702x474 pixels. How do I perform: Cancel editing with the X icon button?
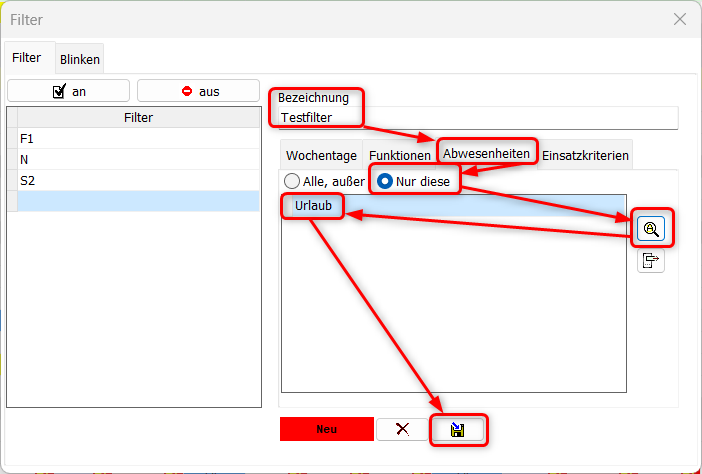(x=402, y=429)
